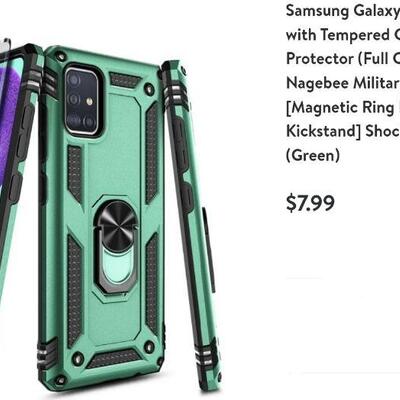400x400 pixels.
Task: Click the "with Tempered" title line
Action: click(x=343, y=35)
